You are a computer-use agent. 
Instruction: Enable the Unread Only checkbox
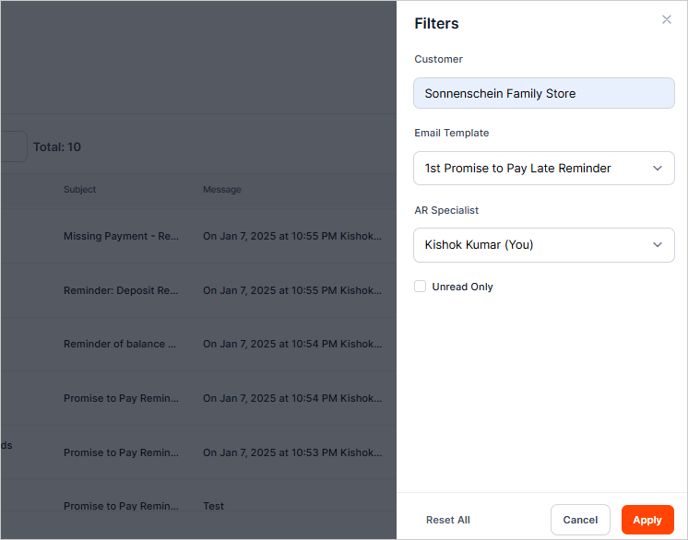coord(421,287)
